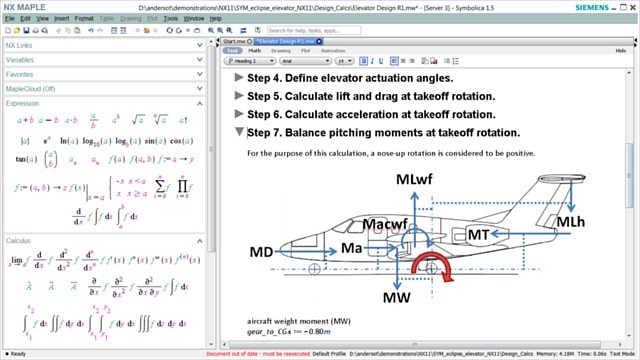This screenshot has width=640, height=360.
Task: Click Hide in the context bar
Action: pos(621,51)
